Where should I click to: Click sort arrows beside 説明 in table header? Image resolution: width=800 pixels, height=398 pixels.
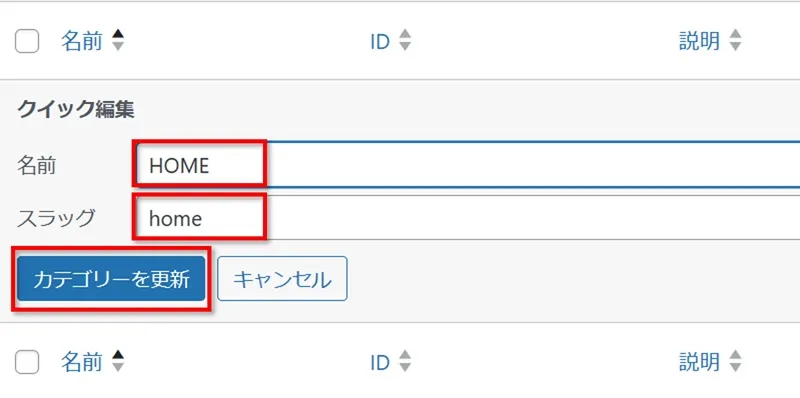pos(735,40)
